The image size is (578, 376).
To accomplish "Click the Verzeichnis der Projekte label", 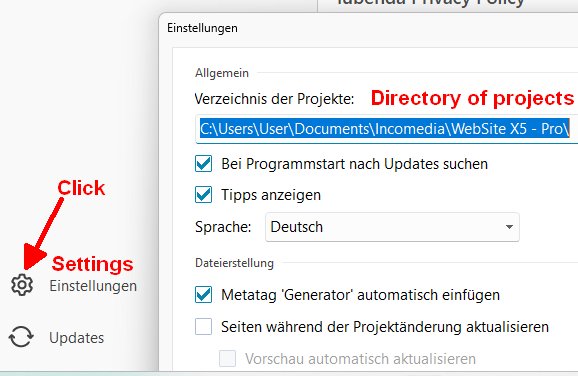I will (x=274, y=99).
